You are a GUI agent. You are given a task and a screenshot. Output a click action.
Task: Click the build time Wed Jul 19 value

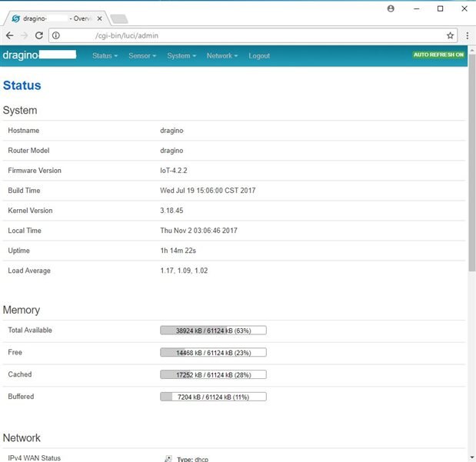click(x=208, y=191)
